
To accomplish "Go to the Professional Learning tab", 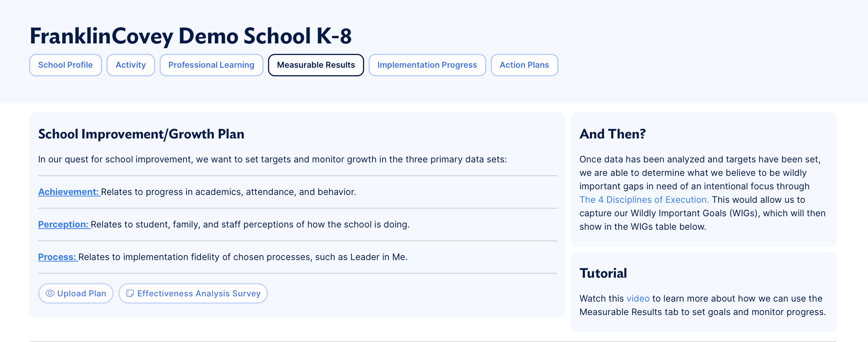I will 211,65.
